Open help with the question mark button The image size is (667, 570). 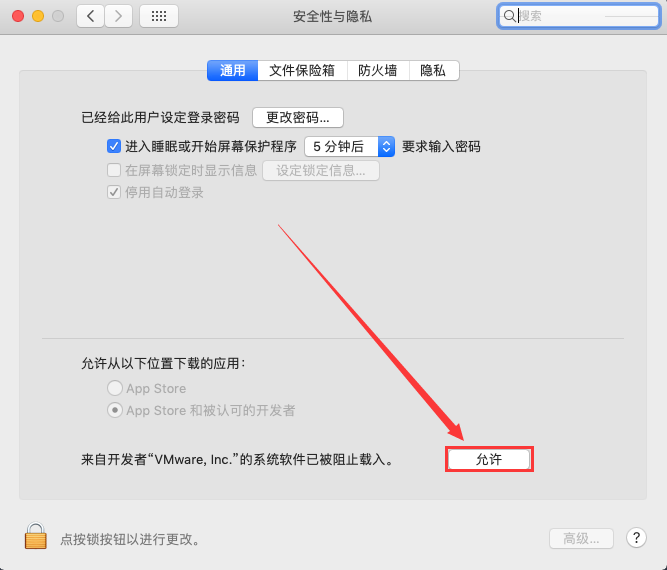(636, 538)
